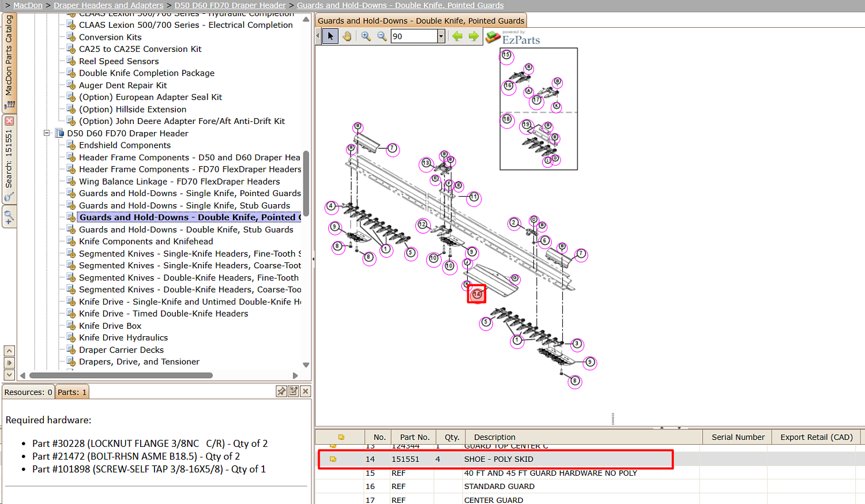Click the zoom level input field
Viewport: 865px width, 504px height.
coord(414,36)
